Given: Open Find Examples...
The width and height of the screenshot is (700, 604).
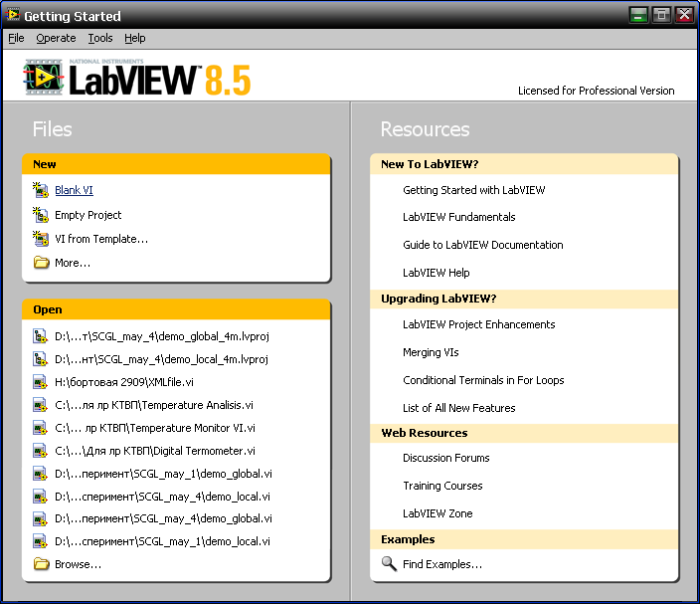Looking at the screenshot, I should tap(442, 564).
